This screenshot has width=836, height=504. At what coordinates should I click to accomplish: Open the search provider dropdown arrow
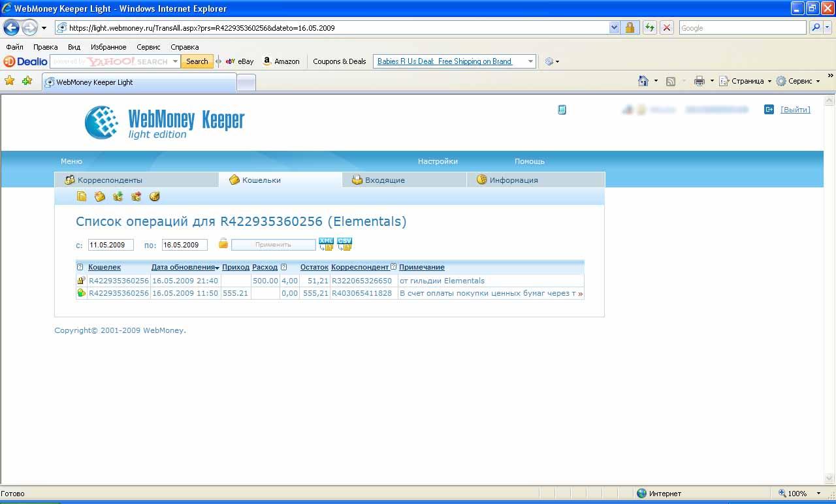[828, 27]
